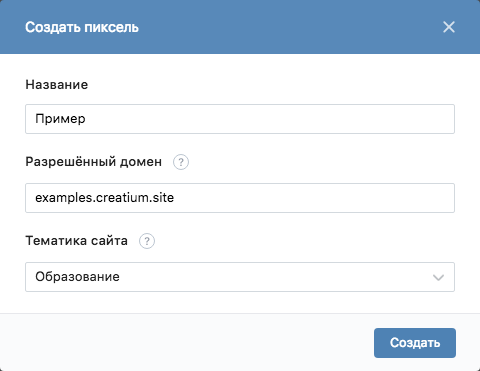Click blank white area of dialog body

click(x=300, y=83)
